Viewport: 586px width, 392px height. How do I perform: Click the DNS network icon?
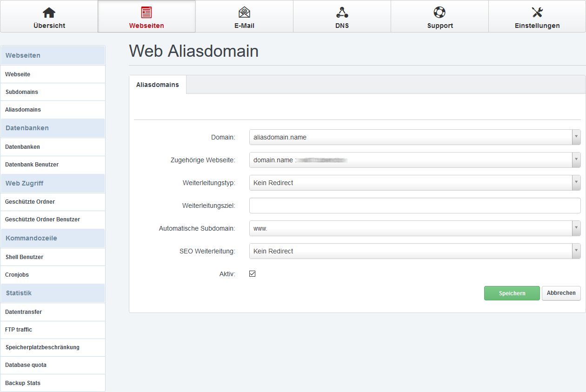pos(342,13)
